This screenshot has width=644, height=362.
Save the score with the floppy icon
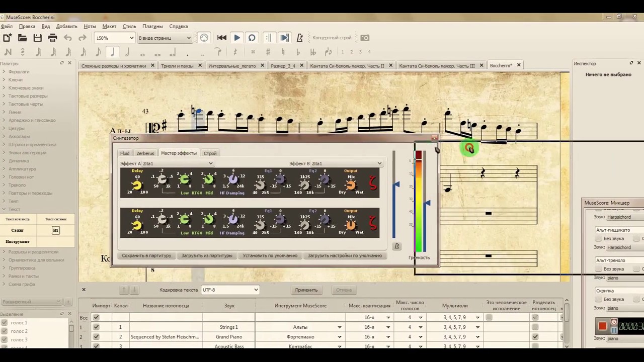point(37,38)
